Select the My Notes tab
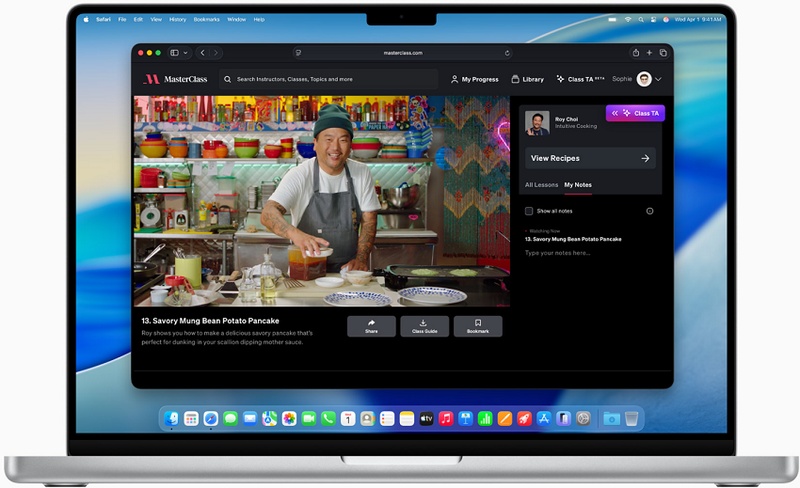The width and height of the screenshot is (800, 488). click(x=578, y=185)
